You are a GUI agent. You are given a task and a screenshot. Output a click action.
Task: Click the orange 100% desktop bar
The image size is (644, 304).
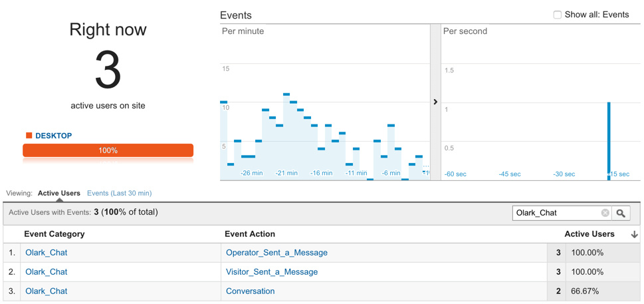tap(108, 150)
